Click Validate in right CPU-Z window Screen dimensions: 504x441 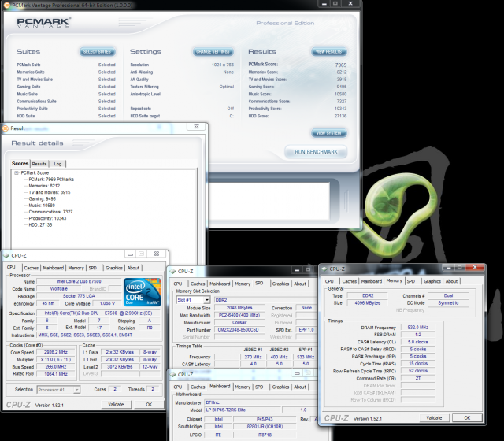click(x=434, y=418)
